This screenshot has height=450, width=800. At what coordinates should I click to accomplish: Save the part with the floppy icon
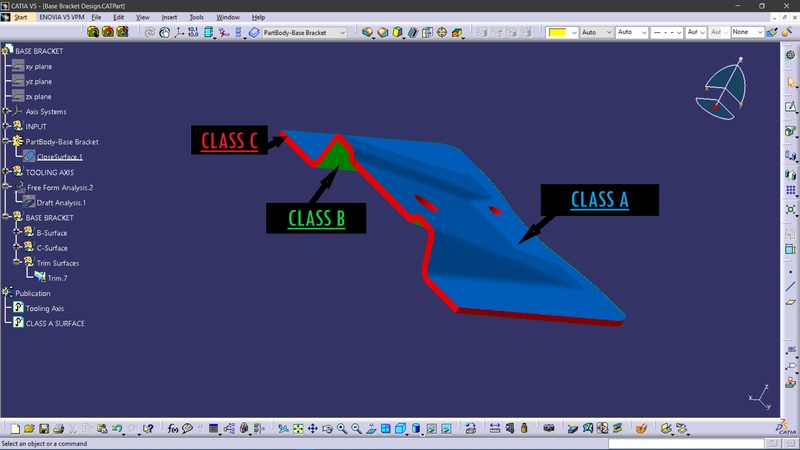pyautogui.click(x=44, y=429)
